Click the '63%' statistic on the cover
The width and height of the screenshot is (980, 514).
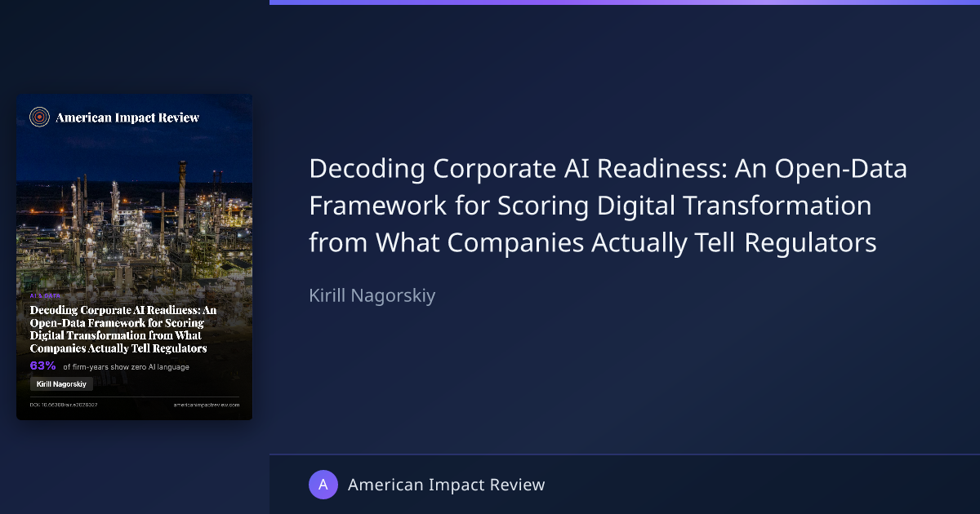click(43, 366)
